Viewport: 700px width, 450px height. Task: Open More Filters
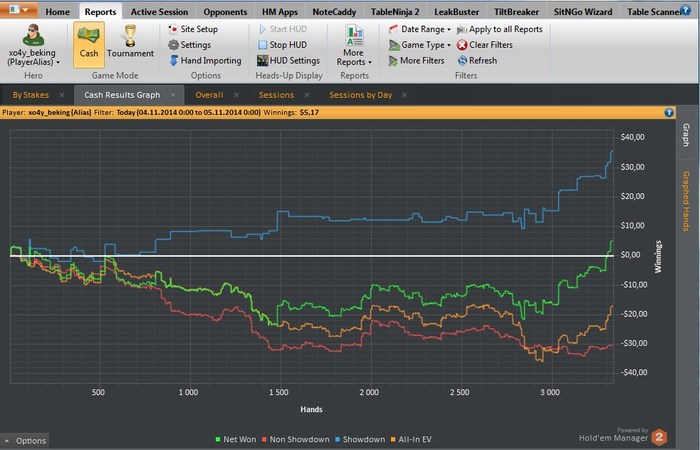point(417,61)
